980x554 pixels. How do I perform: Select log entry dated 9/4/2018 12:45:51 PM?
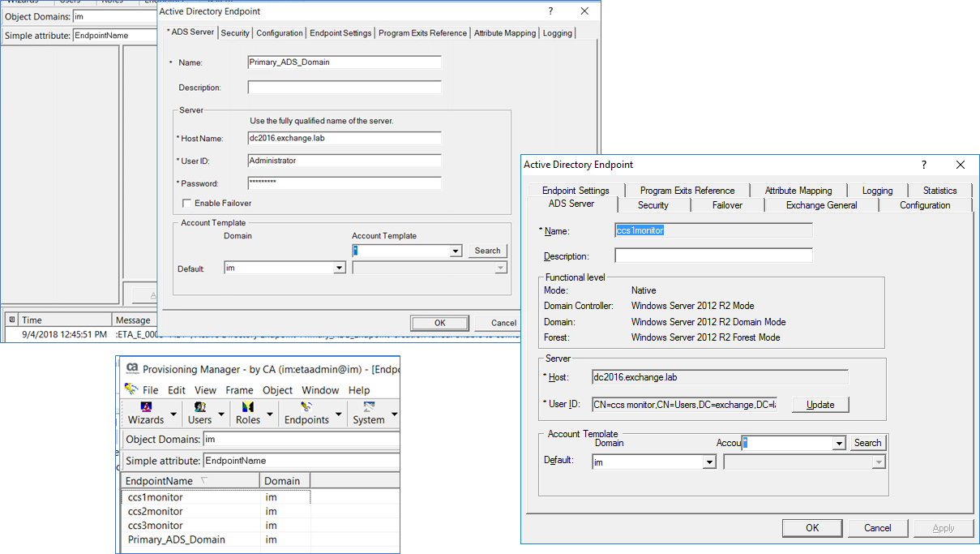click(x=81, y=333)
